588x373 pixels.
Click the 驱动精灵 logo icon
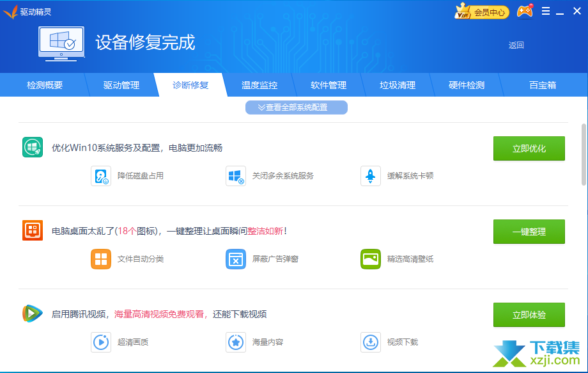click(10, 12)
